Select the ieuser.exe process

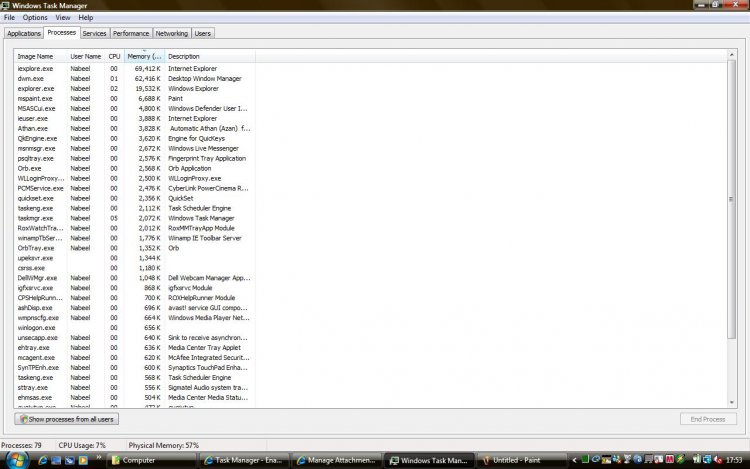pyautogui.click(x=134, y=119)
